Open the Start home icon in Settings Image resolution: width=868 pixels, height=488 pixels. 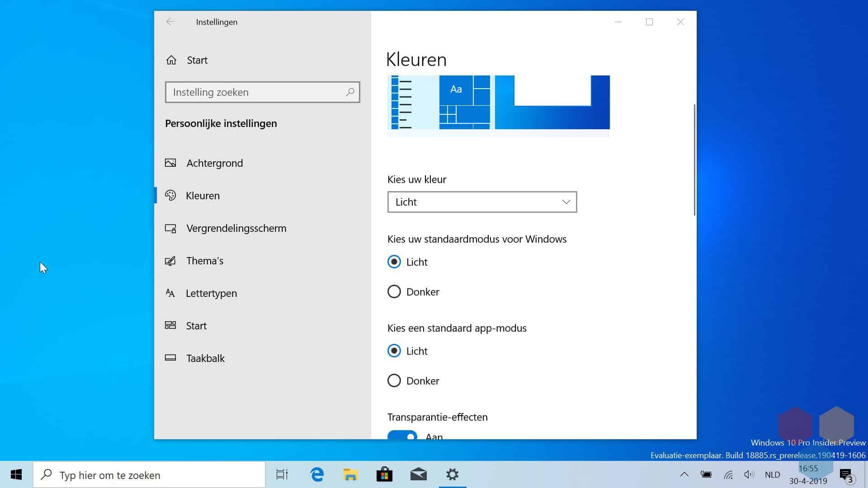click(171, 60)
